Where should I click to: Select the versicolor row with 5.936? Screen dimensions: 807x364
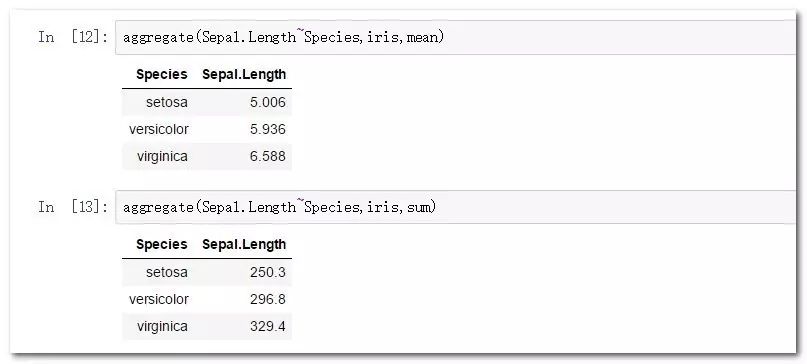(207, 129)
